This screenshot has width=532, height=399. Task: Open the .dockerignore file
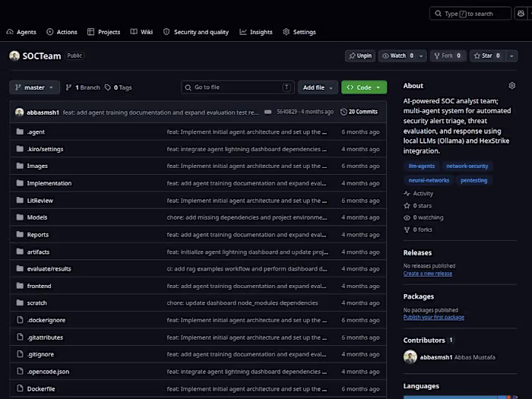(x=46, y=320)
